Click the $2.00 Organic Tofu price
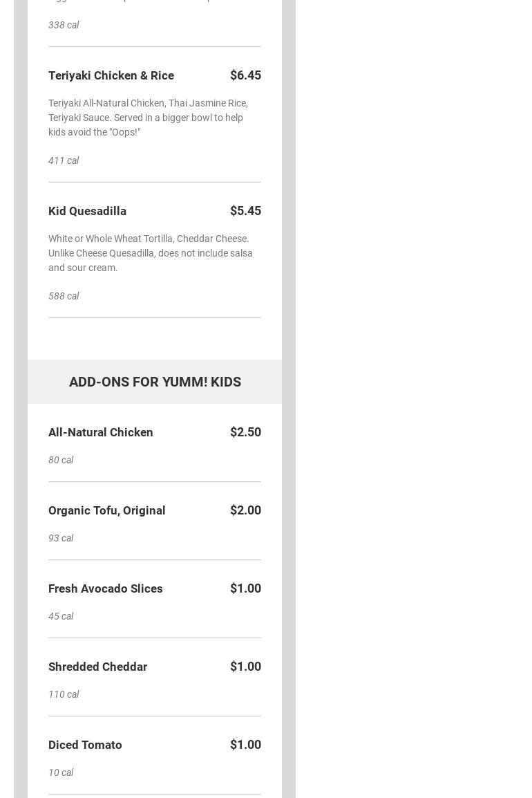This screenshot has height=798, width=532. pos(245,510)
